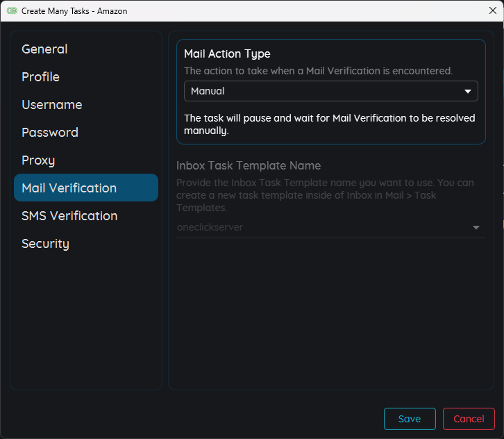Open the General settings tab
This screenshot has height=439, width=504.
[44, 49]
